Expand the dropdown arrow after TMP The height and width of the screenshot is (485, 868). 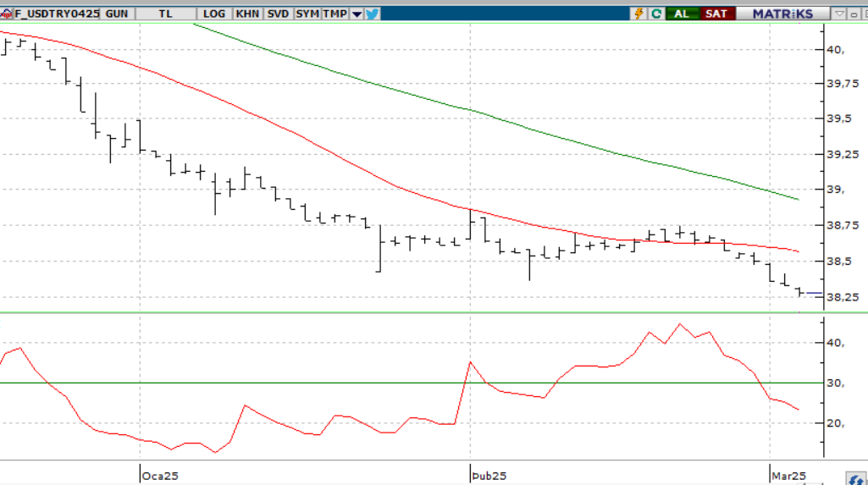tap(357, 14)
